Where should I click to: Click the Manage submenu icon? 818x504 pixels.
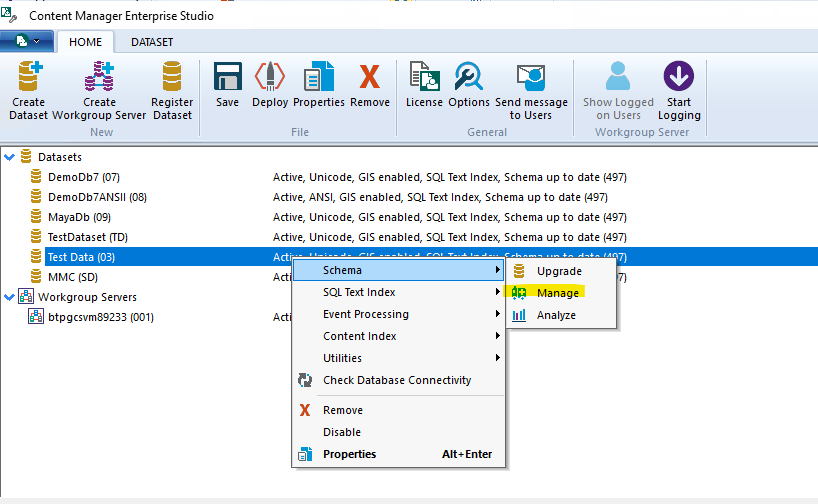point(519,293)
